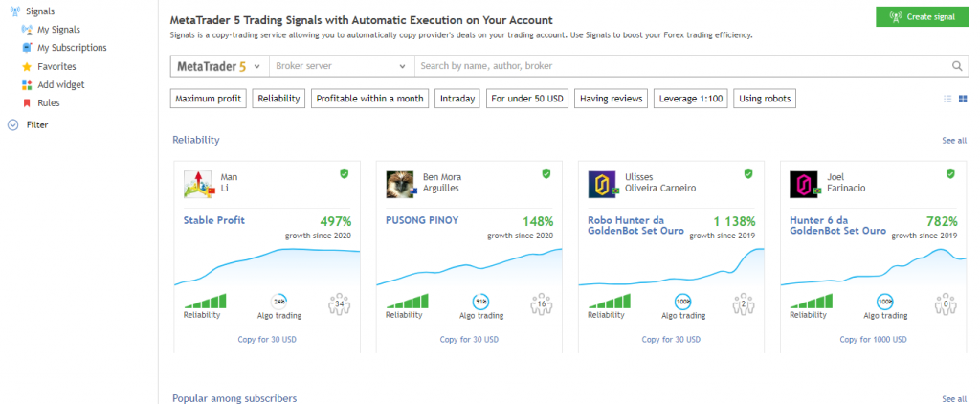Screen dimensions: 980x404
Task: Click Joel Farinacio's avatar
Action: (x=805, y=185)
